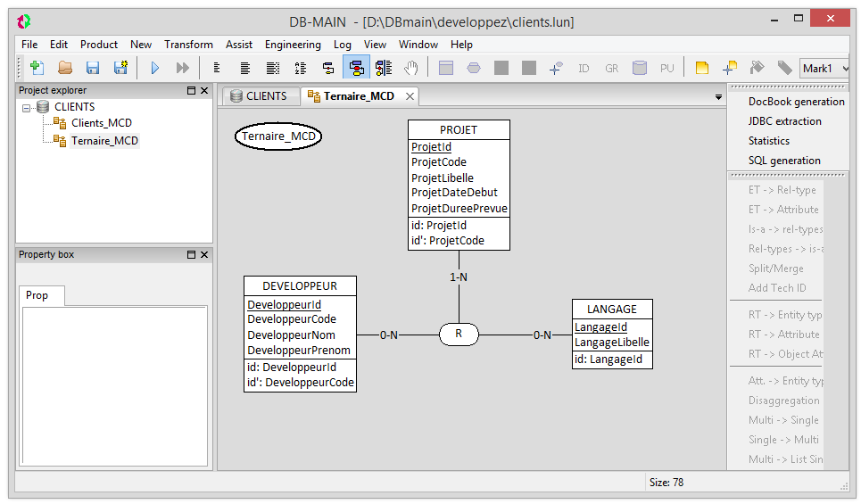Click the New project toolbar icon
The height and width of the screenshot is (504, 861).
37,68
